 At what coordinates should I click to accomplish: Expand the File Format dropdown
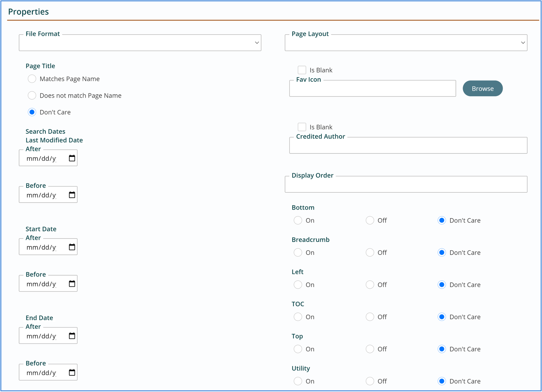pyautogui.click(x=140, y=43)
